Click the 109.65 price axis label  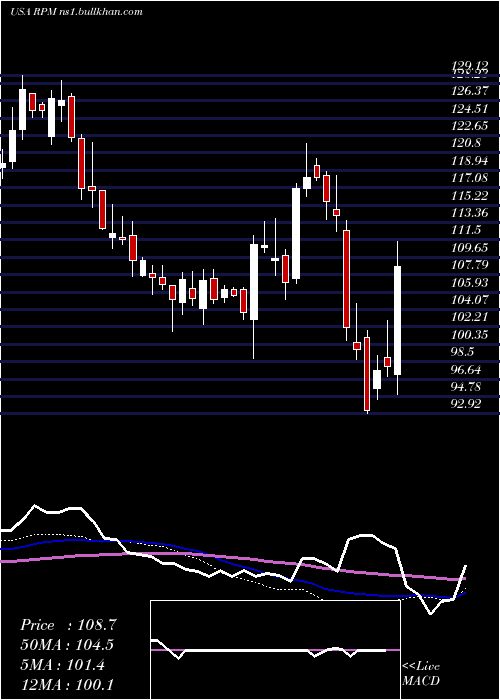pos(470,247)
